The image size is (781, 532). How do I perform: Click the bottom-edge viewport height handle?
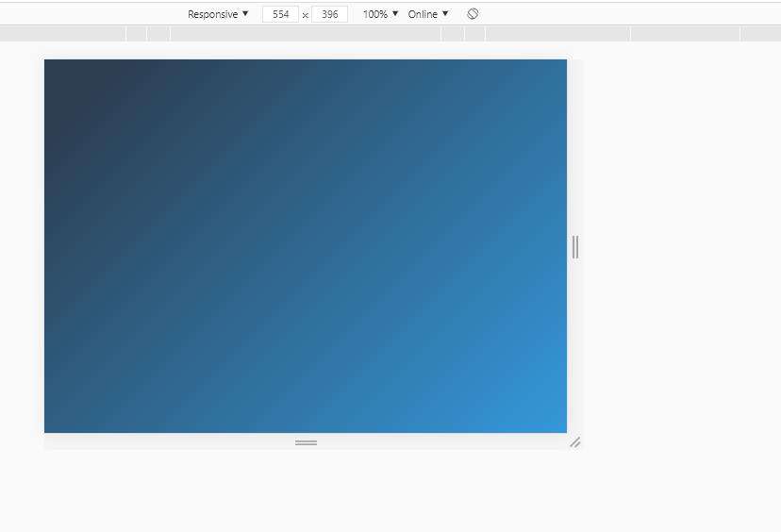point(306,442)
